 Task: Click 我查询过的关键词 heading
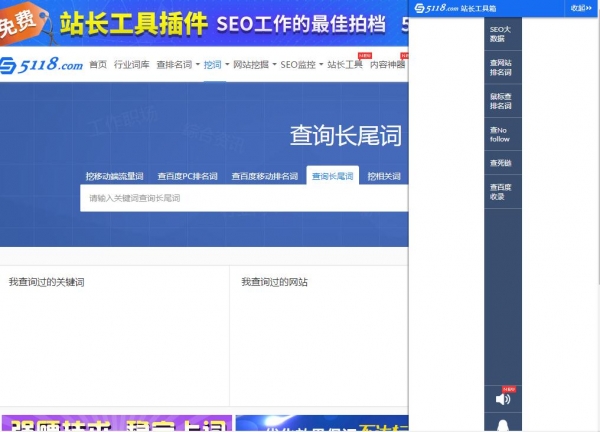[47, 282]
